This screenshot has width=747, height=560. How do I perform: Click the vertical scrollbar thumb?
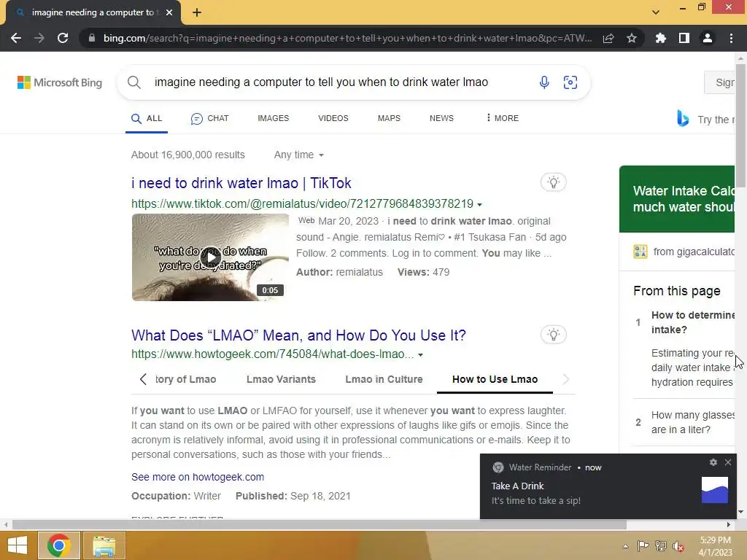[740, 125]
